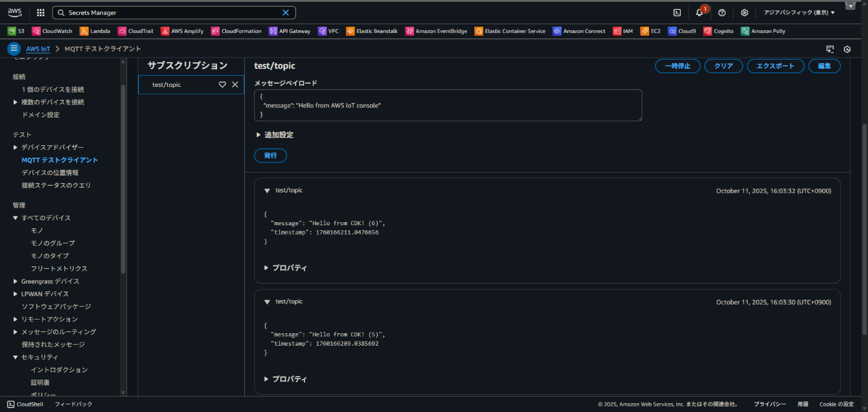Open Amazon Polly favorite shortcut

pos(763,31)
